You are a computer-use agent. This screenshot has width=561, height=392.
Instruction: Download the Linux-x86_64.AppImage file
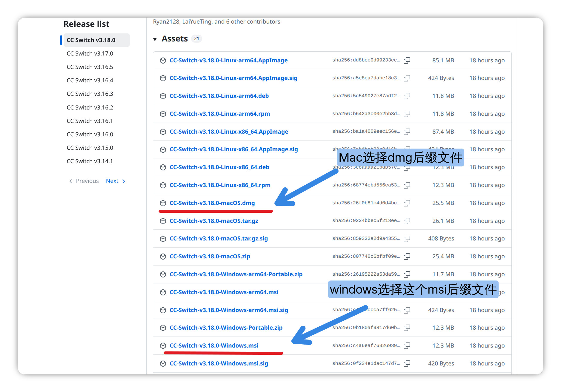(229, 132)
